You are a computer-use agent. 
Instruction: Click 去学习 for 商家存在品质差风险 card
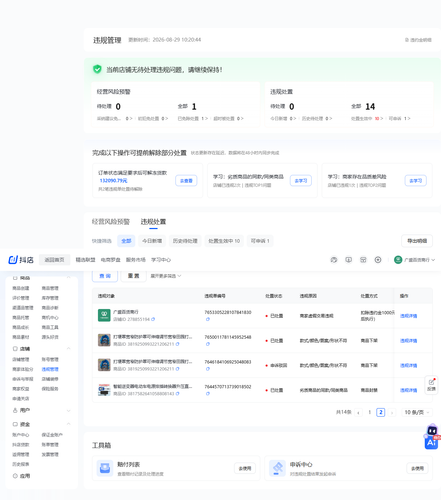[416, 181]
